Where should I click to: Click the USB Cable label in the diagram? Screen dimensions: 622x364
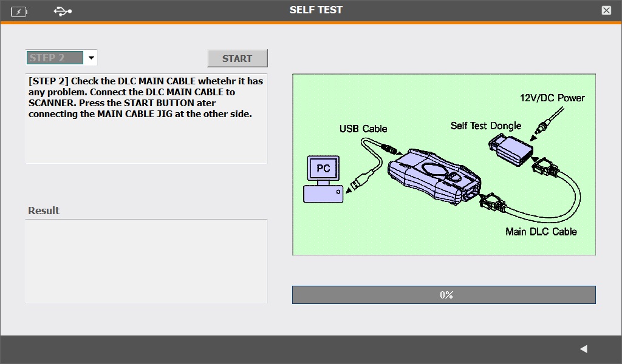coord(363,129)
